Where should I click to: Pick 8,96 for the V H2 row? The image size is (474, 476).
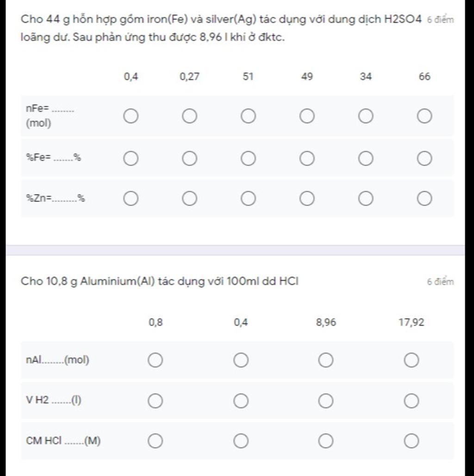point(326,401)
